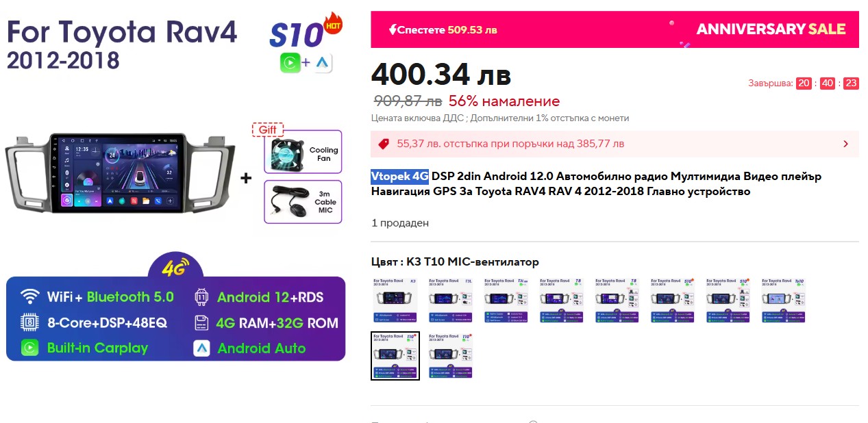
Task: Select the K3 color variant thumbnail
Action: pos(395,300)
